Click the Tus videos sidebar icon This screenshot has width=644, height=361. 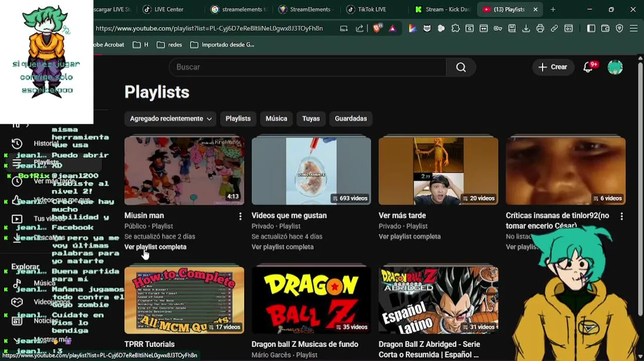point(17,219)
